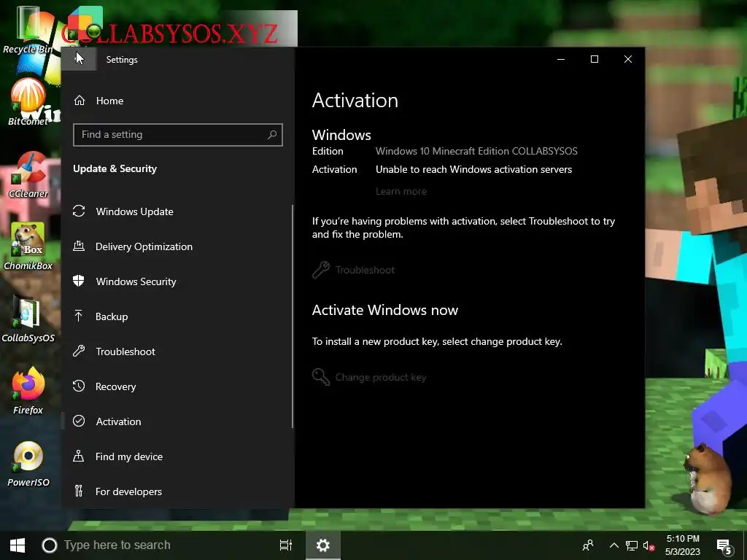Minimize the Settings window
747x560 pixels.
click(x=561, y=59)
